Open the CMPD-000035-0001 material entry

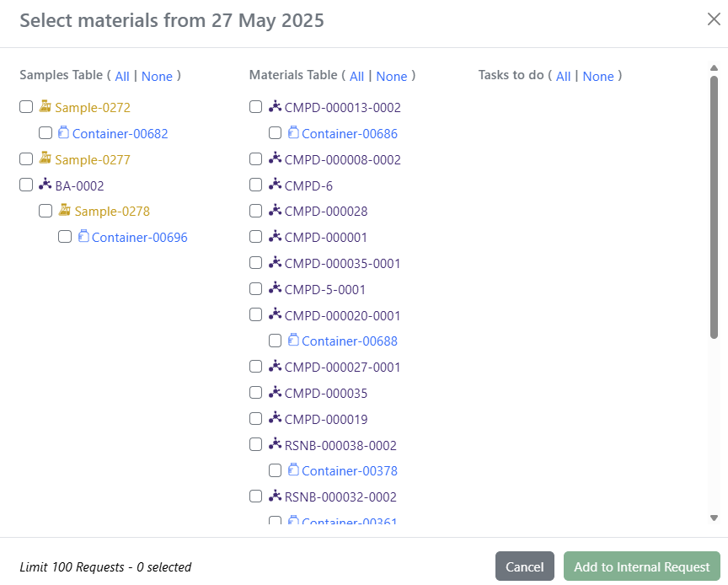point(342,264)
